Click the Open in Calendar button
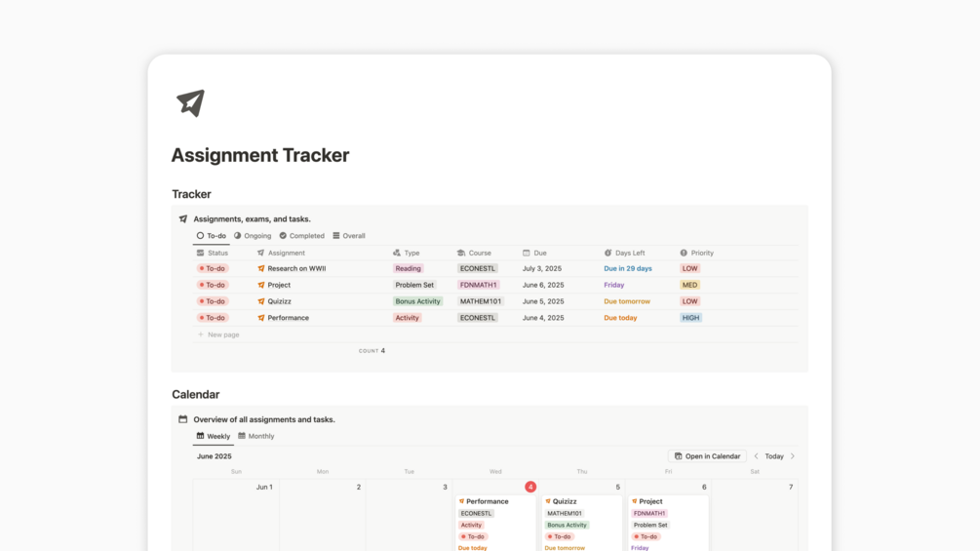 tap(707, 456)
